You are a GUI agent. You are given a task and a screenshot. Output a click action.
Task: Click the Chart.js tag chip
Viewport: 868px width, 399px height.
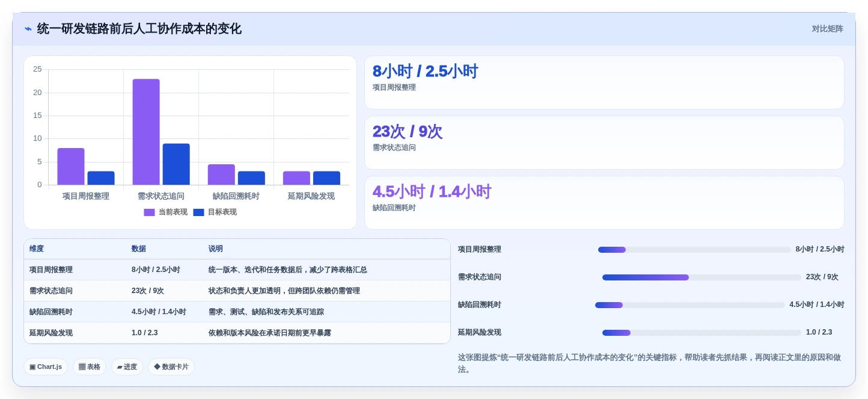pyautogui.click(x=46, y=367)
